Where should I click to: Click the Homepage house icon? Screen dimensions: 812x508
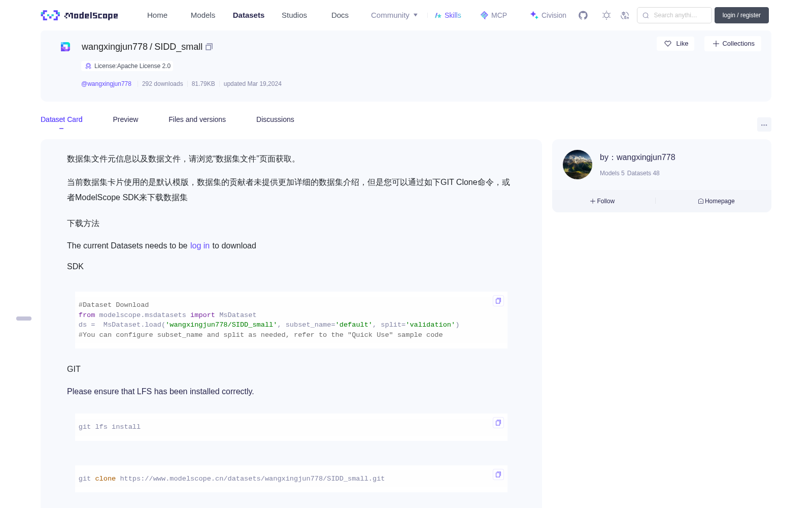701,201
